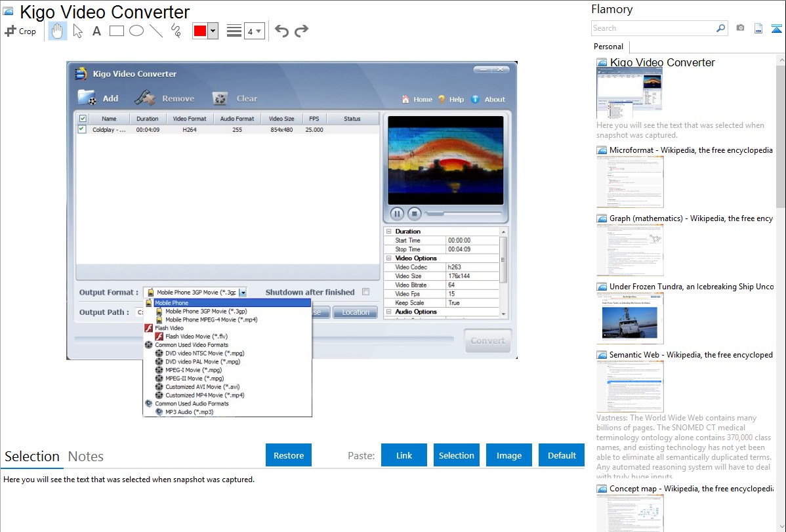Click the top-right Flamory panel icon
Image resolution: width=786 pixels, height=532 pixels.
click(x=776, y=28)
